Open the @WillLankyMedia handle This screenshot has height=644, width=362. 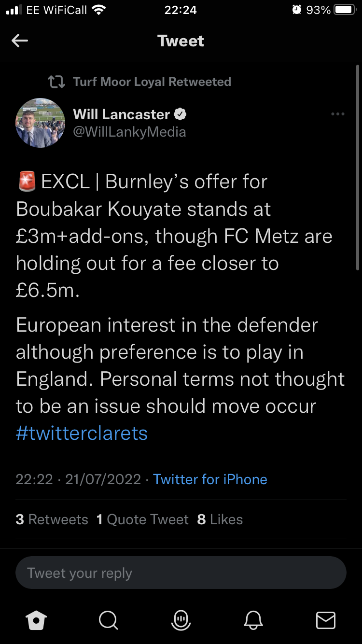129,132
